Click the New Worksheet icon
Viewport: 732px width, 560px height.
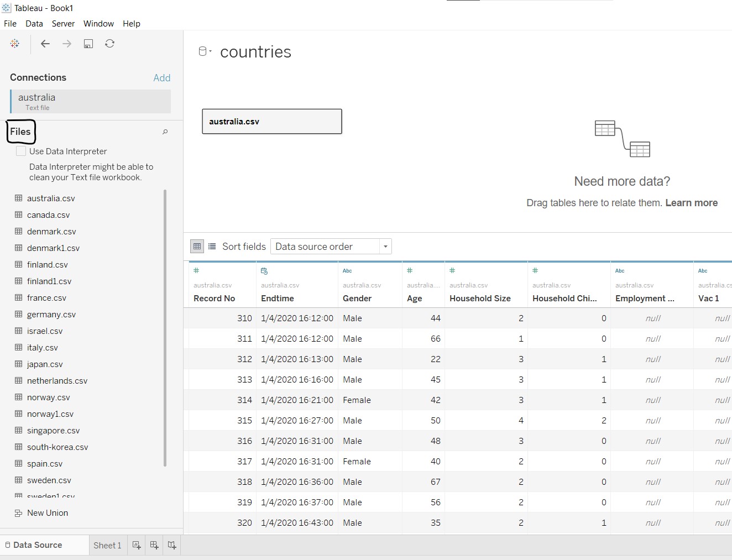click(137, 545)
